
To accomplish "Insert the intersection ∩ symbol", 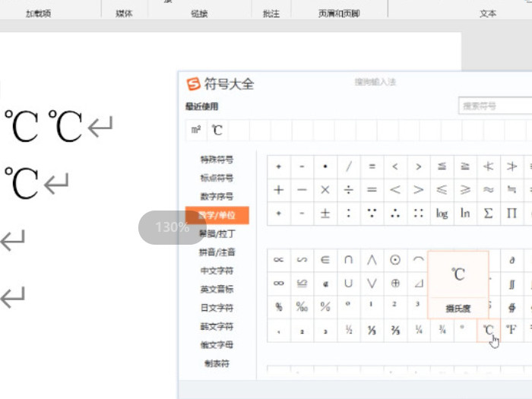I will (x=349, y=260).
